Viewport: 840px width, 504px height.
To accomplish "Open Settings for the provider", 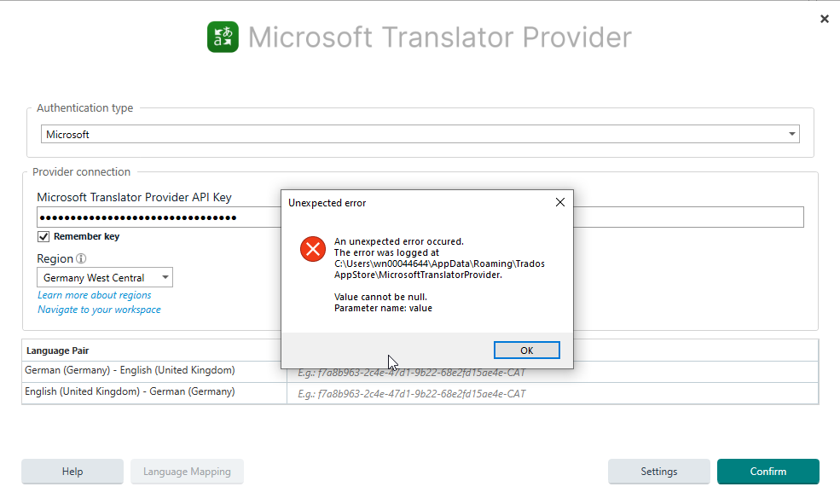I will (658, 471).
